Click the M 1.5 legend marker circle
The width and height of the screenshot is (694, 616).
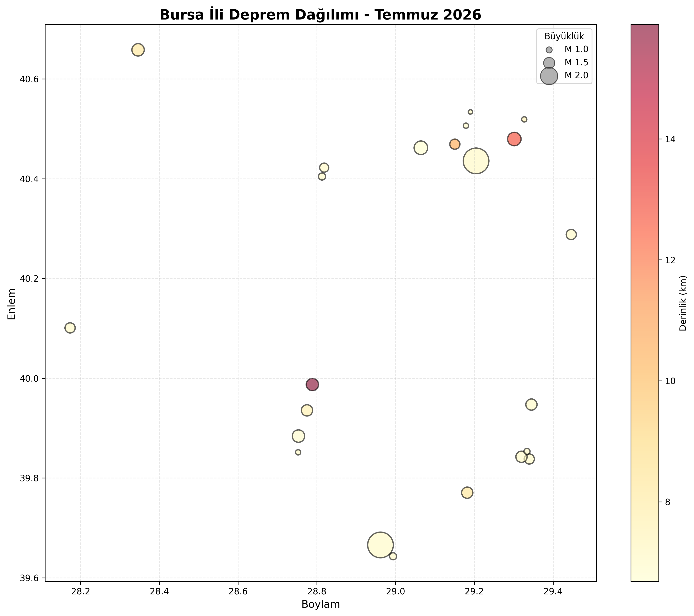pos(549,63)
